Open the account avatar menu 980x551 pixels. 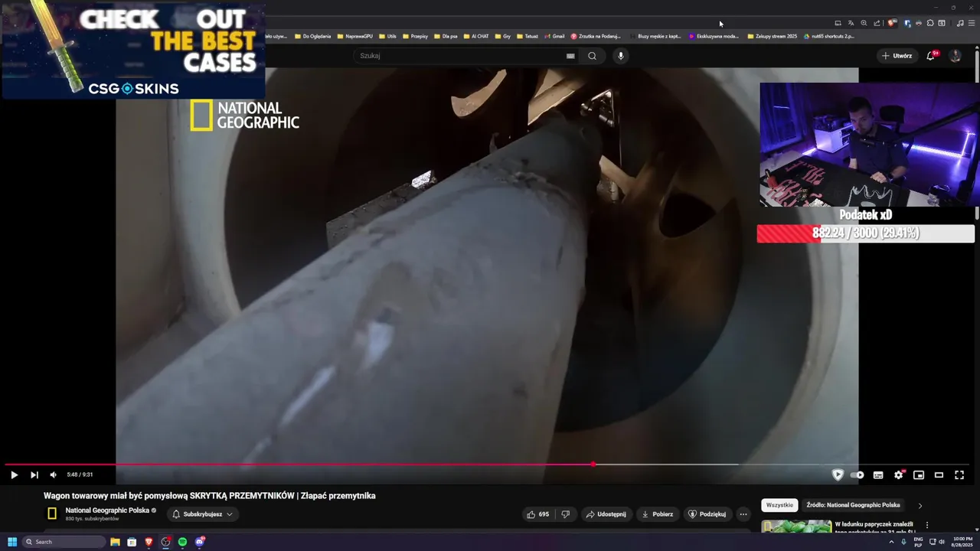coord(955,56)
